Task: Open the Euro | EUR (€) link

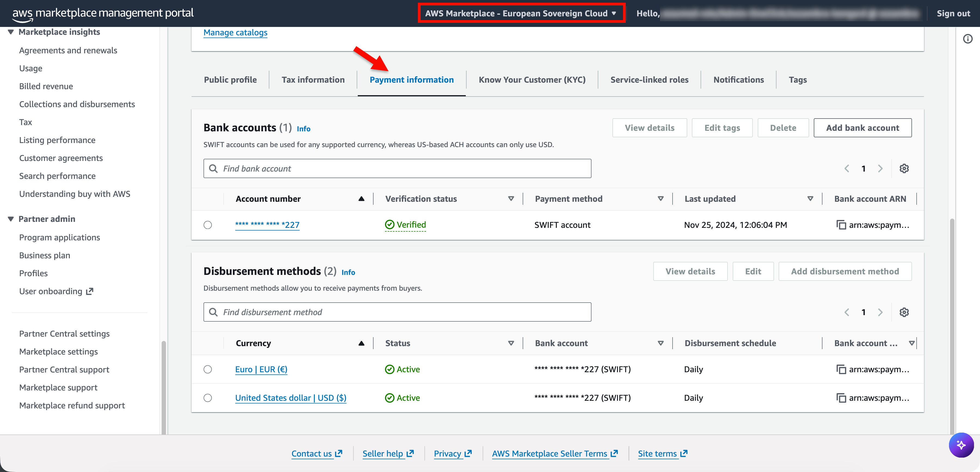Action: click(261, 369)
